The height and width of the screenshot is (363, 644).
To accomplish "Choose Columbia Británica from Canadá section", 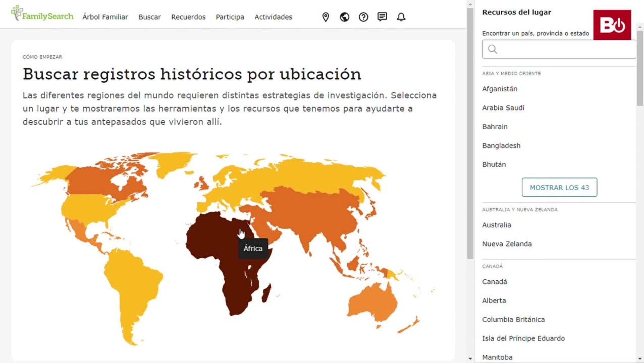I will (513, 320).
